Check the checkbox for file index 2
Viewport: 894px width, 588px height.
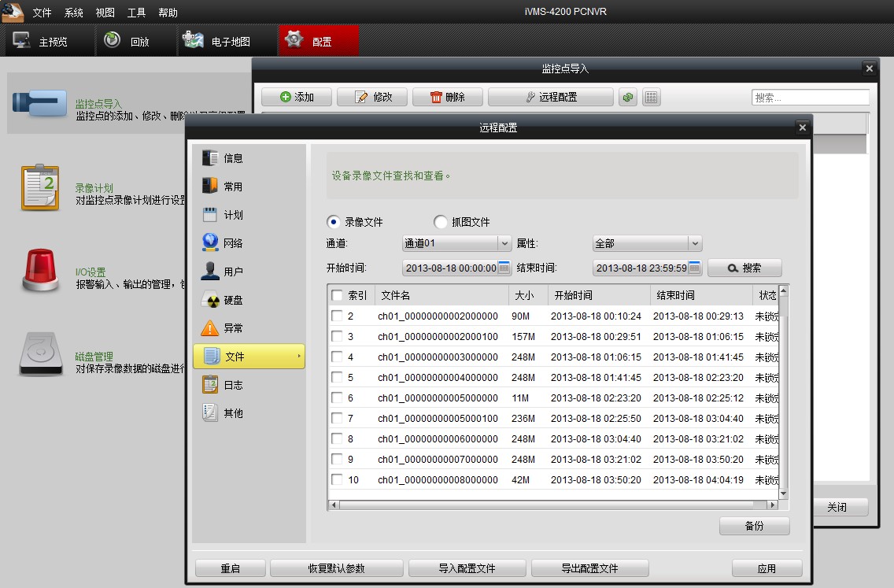[337, 316]
